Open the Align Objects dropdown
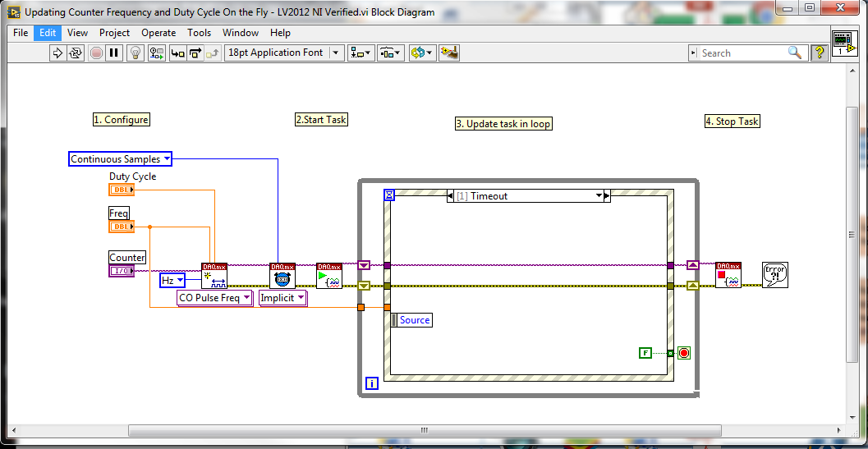 click(361, 53)
